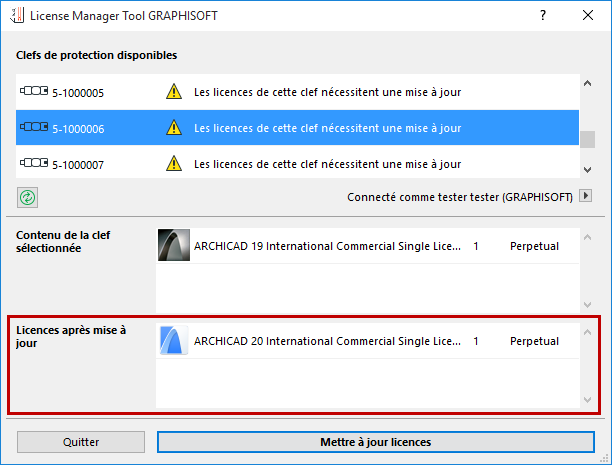The image size is (612, 465).
Task: Click selected key content scroll up arrow
Action: pos(587,237)
